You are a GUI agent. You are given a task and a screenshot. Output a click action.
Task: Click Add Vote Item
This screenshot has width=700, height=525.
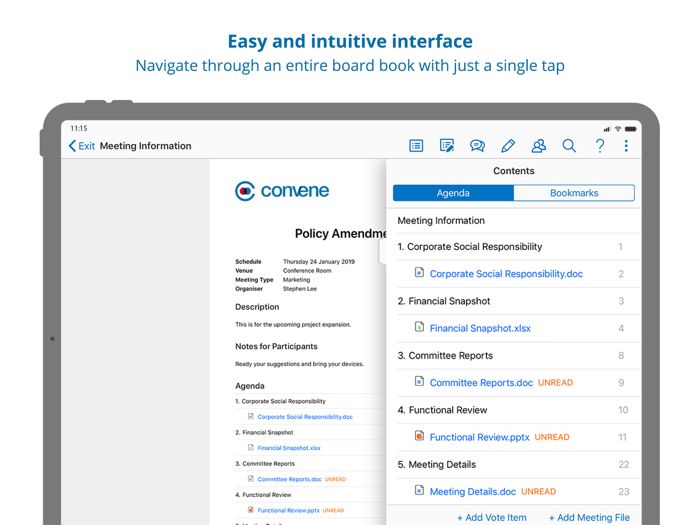click(x=492, y=518)
